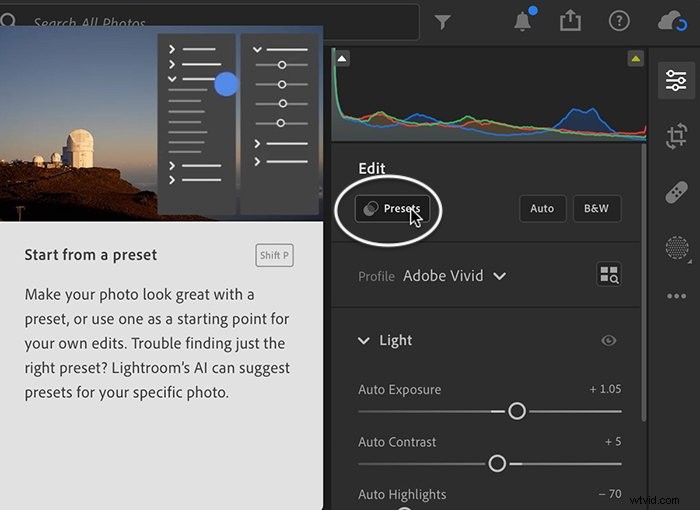Open the Masking circle tool
Viewport: 700px width, 510px height.
pyautogui.click(x=677, y=247)
